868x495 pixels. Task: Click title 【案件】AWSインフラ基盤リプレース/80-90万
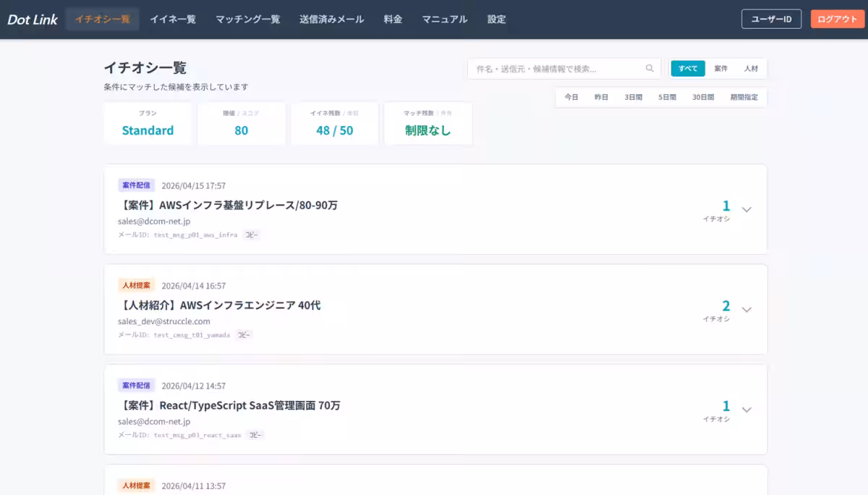[228, 205]
